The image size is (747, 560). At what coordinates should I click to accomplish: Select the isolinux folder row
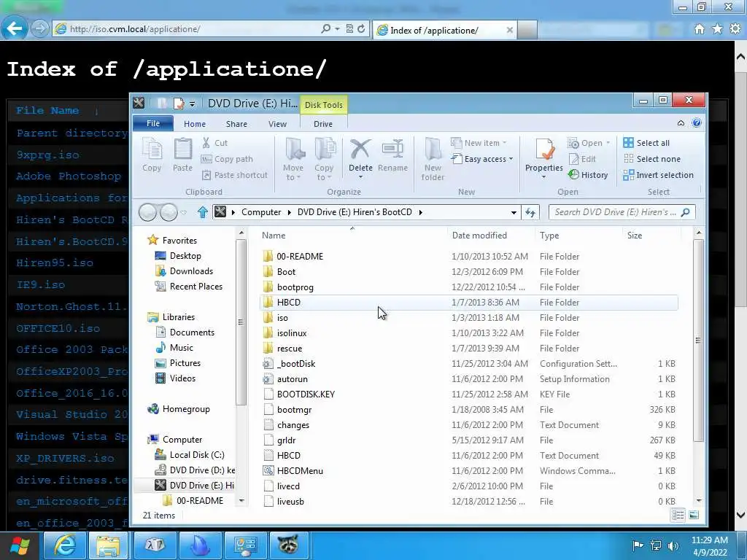click(x=469, y=332)
